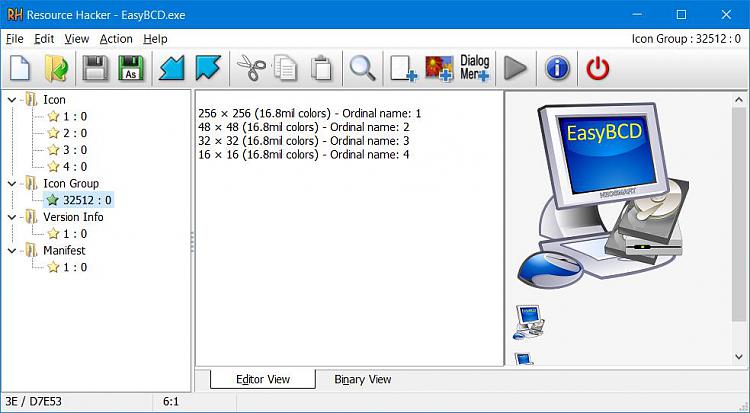750x413 pixels.
Task: Click Add image resource flower icon
Action: click(439, 68)
